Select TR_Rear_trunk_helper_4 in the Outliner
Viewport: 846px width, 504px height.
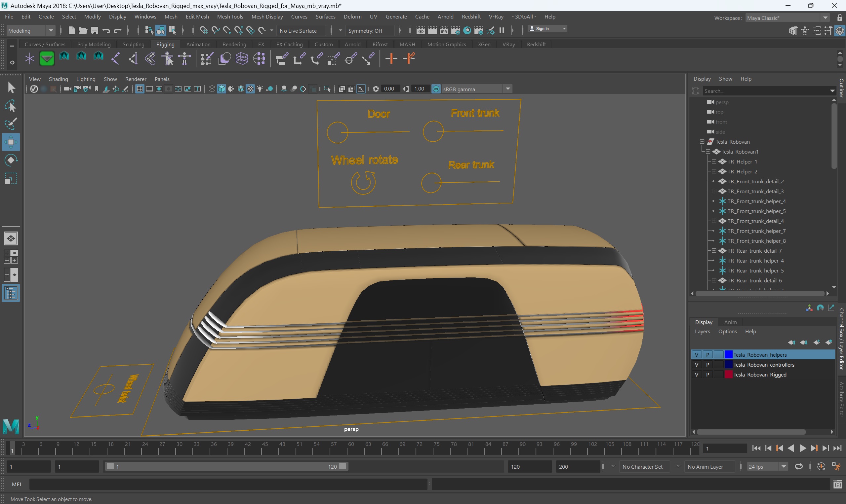click(755, 261)
